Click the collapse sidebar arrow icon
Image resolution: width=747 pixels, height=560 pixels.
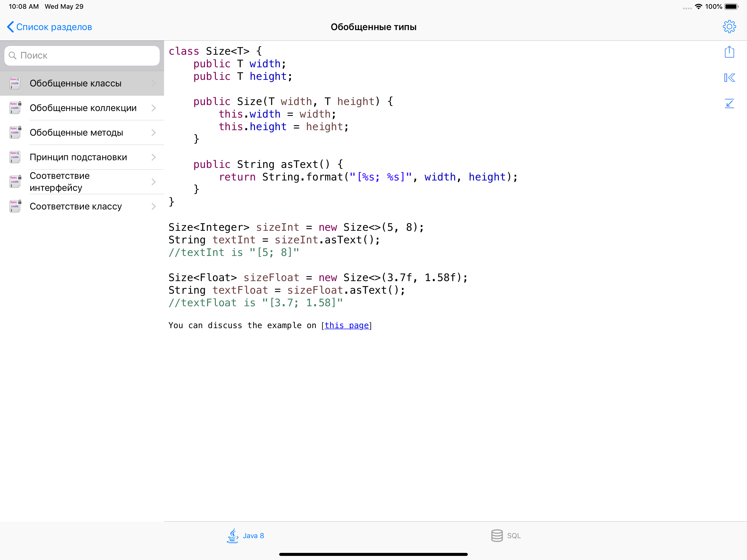[x=729, y=78]
